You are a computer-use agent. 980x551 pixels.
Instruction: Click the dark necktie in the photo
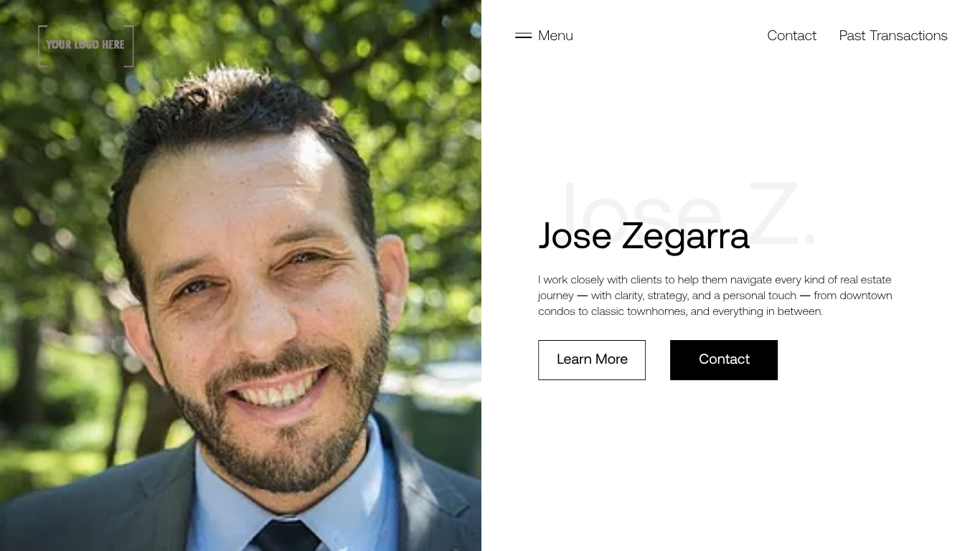point(287,534)
